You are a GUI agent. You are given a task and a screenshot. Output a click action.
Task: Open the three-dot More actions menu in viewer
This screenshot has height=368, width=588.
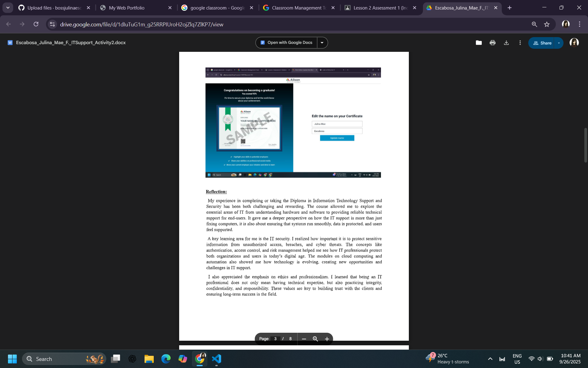tap(520, 43)
